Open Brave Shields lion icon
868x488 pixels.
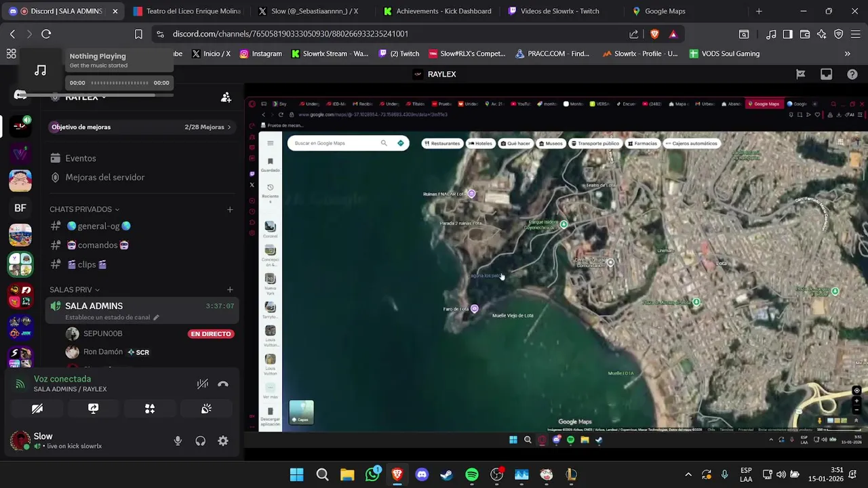(x=654, y=34)
